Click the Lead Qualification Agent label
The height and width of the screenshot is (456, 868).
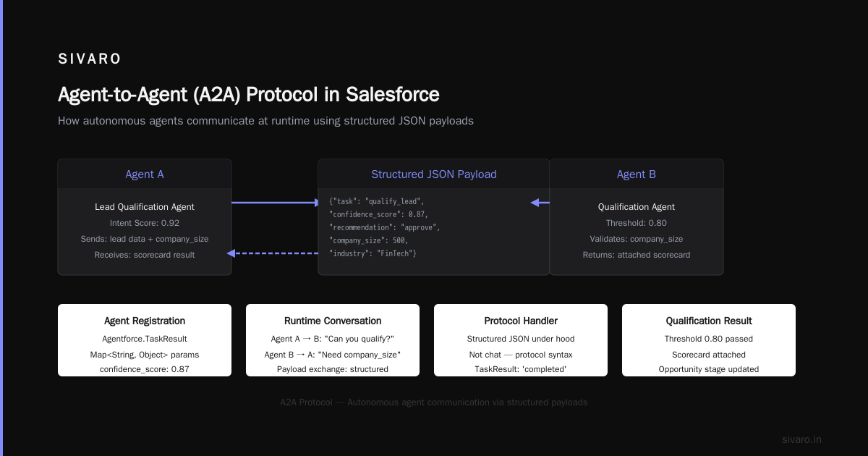point(145,207)
